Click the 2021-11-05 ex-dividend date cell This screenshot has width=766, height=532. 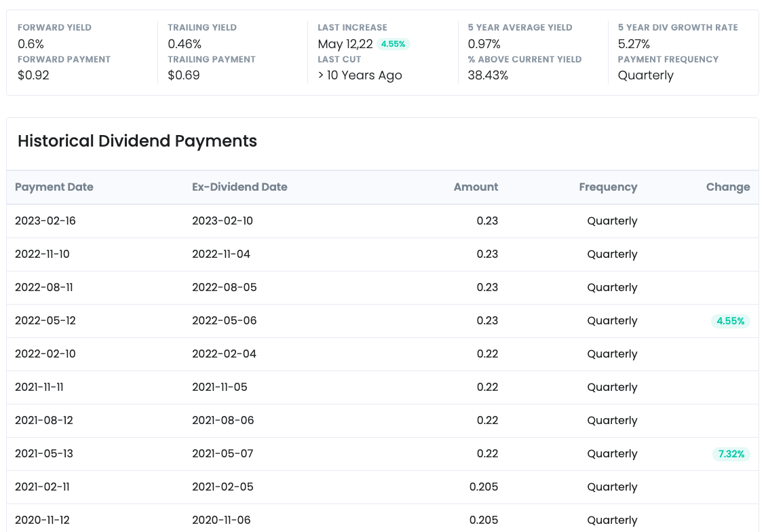tap(220, 387)
